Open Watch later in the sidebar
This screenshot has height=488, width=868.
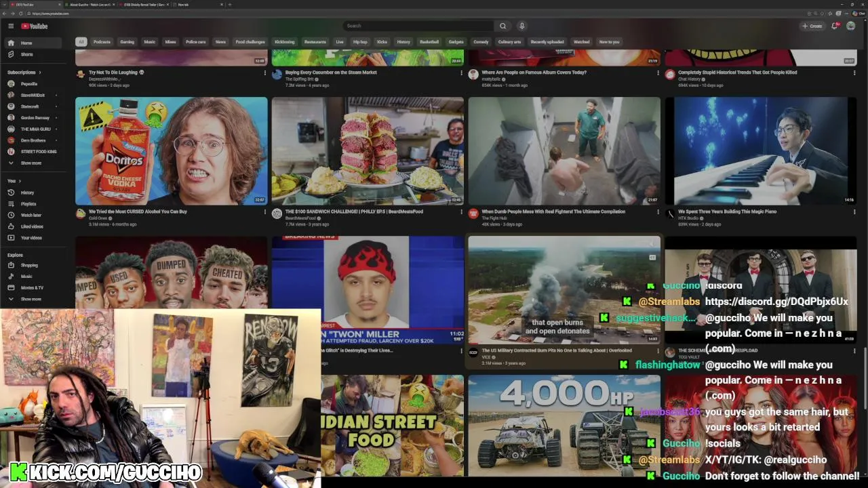point(33,215)
